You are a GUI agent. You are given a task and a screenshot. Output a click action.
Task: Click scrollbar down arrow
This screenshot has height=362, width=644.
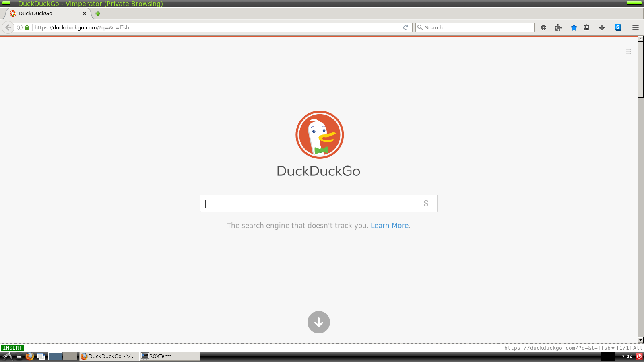(641, 340)
